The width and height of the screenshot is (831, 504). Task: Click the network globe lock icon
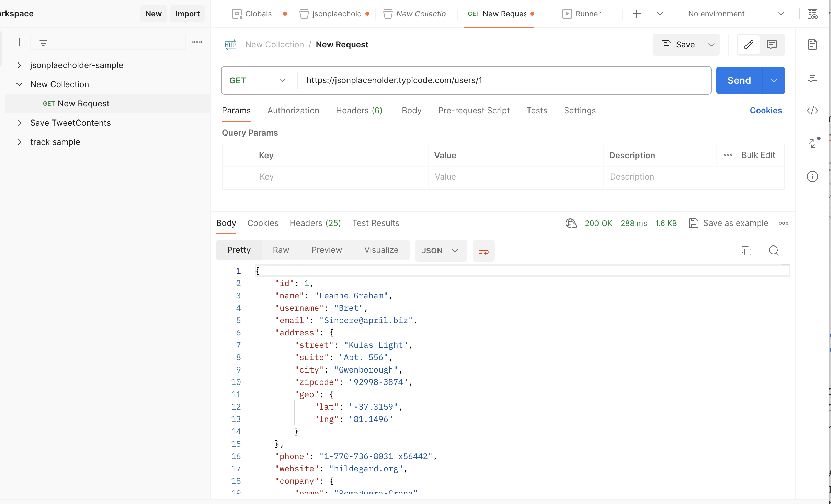tap(571, 223)
